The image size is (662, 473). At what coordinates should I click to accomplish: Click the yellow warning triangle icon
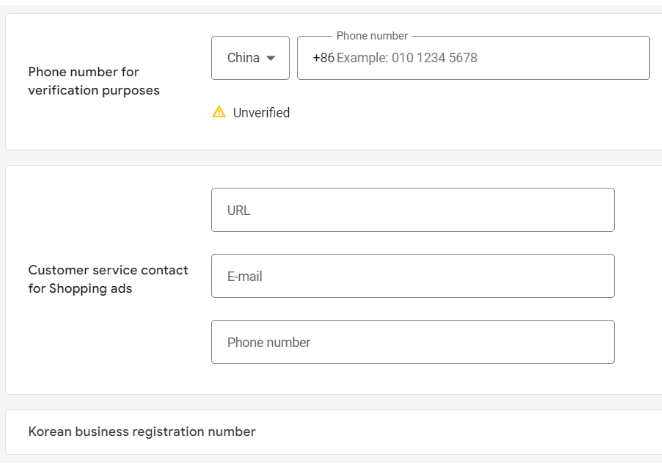pyautogui.click(x=219, y=113)
